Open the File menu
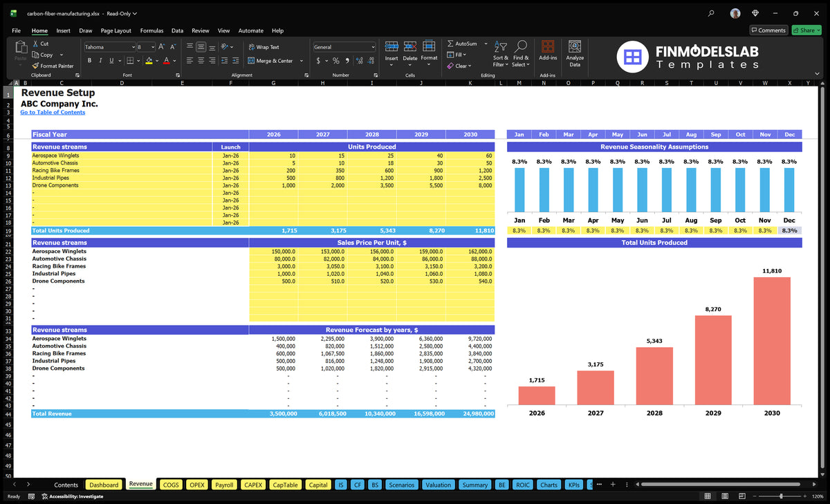The width and height of the screenshot is (830, 504). point(16,30)
